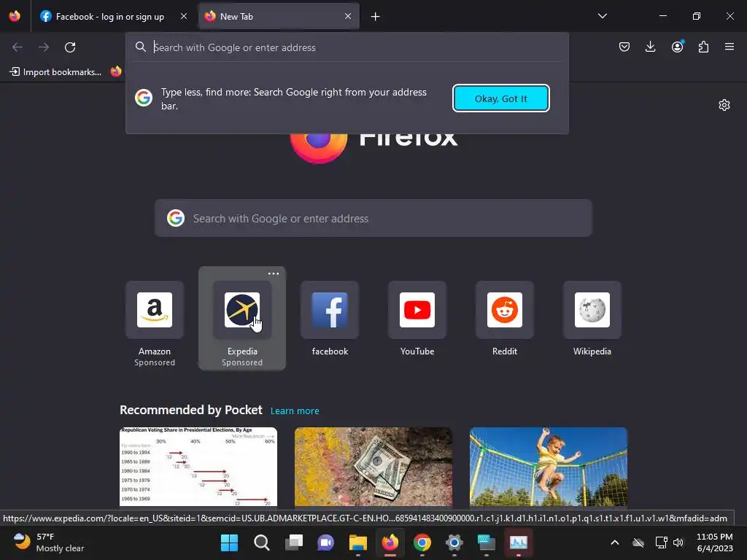Click the Firefox taskbar icon
Screen dimensions: 747x560
(x=390, y=542)
